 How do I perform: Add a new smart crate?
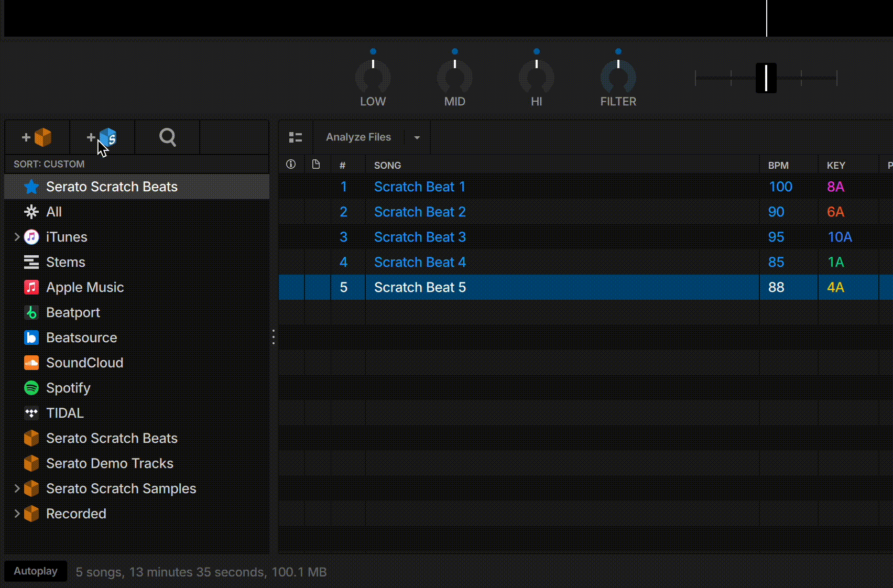(102, 137)
